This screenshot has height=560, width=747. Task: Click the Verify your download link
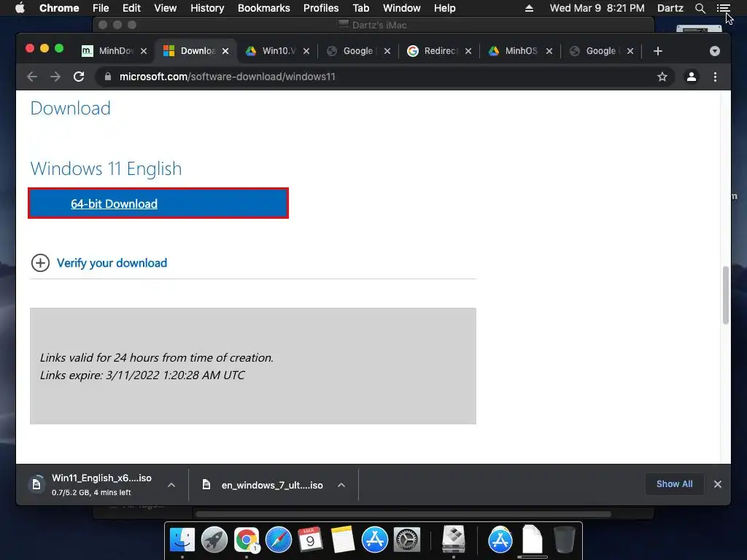tap(112, 262)
